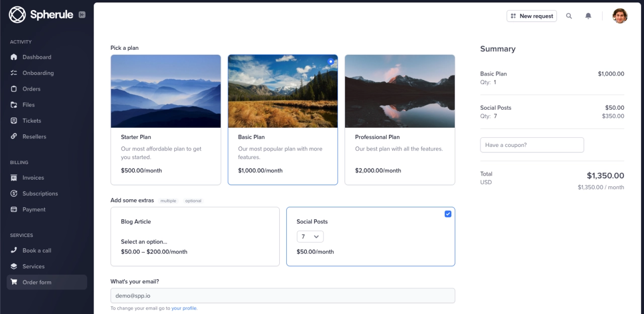
Task: Click '$350.00' Social Posts subtotal
Action: click(x=613, y=116)
